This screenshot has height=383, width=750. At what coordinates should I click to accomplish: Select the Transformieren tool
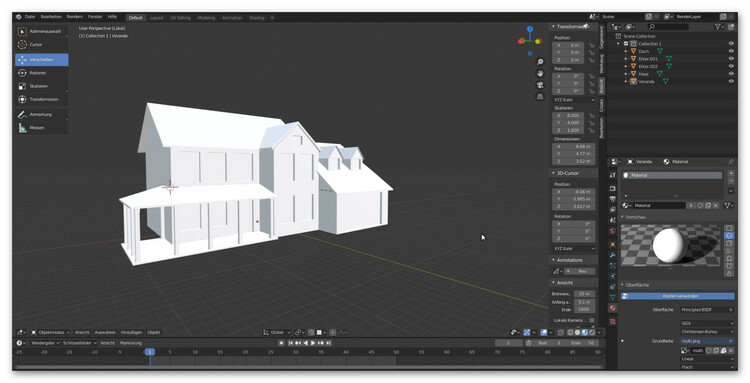coord(42,99)
